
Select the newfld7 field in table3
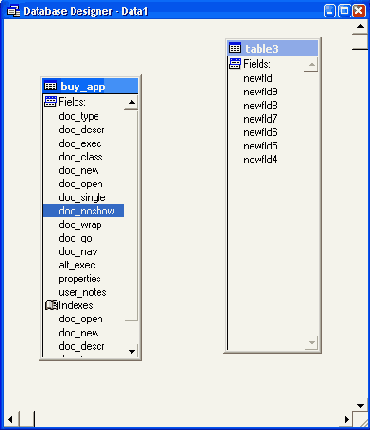260,119
